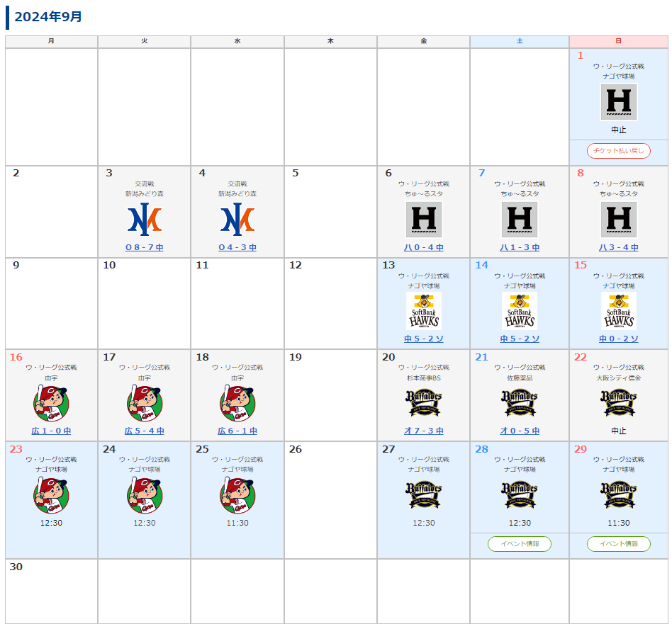Viewport: 672px width, 629px height.
Task: Open the 5-2 score link on September 13
Action: 423,339
